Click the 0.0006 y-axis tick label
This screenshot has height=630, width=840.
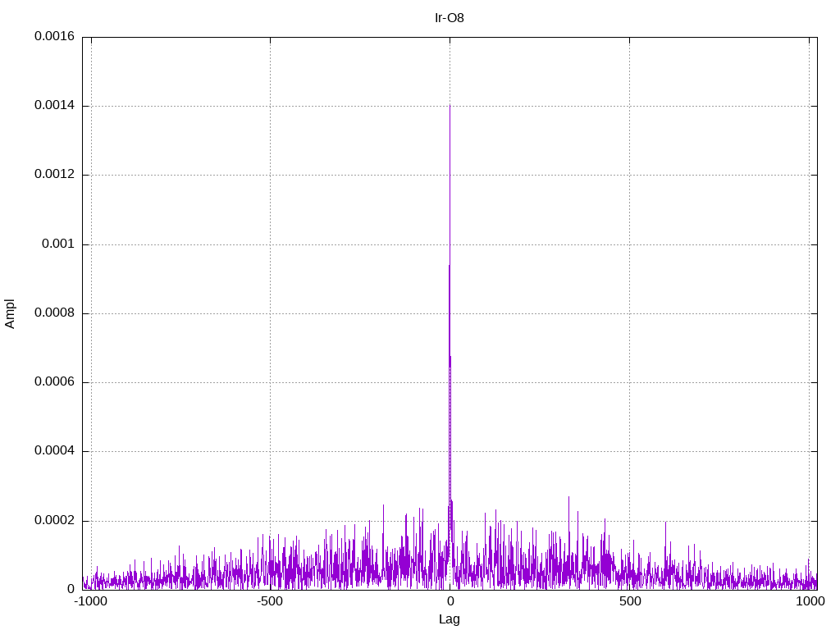coord(55,382)
